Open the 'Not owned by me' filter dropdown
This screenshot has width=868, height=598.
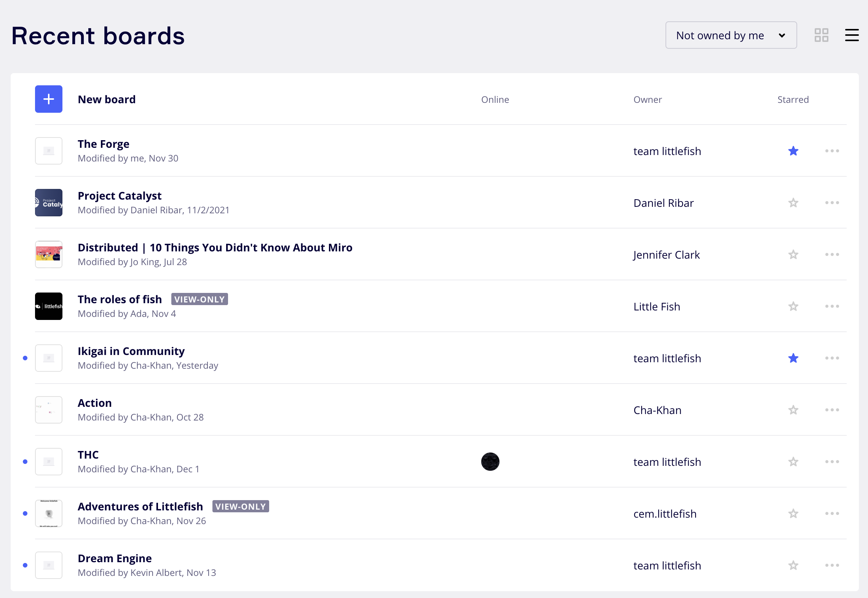731,35
